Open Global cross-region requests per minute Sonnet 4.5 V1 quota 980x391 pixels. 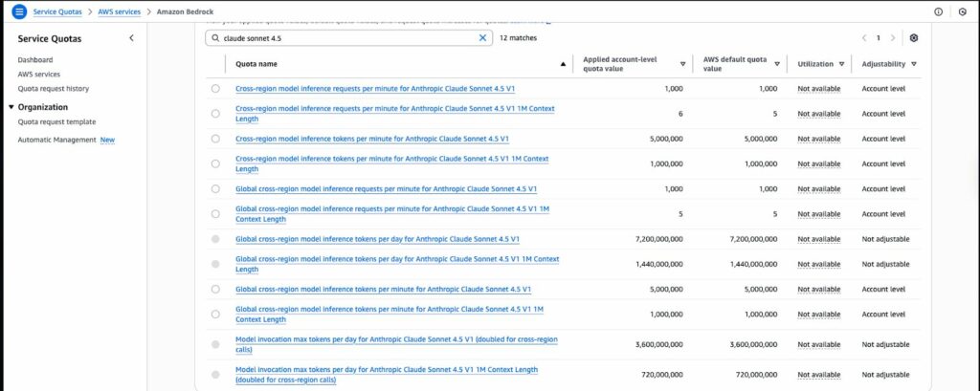[387, 188]
